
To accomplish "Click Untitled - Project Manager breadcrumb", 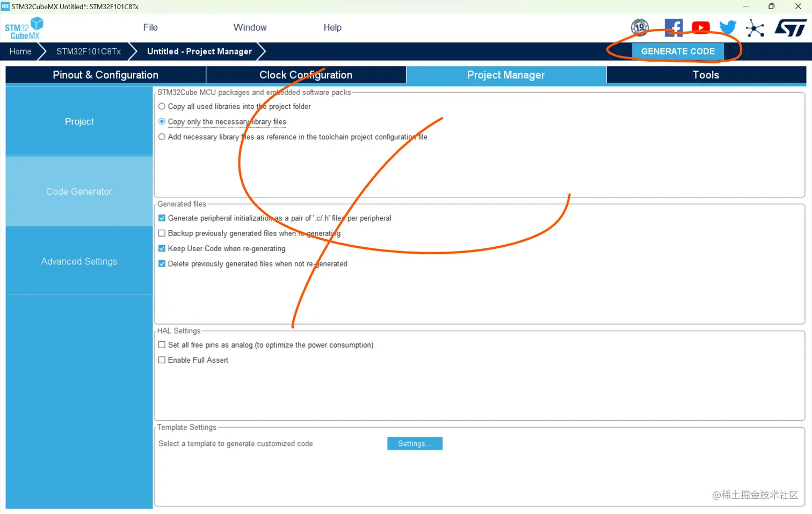I will click(199, 52).
